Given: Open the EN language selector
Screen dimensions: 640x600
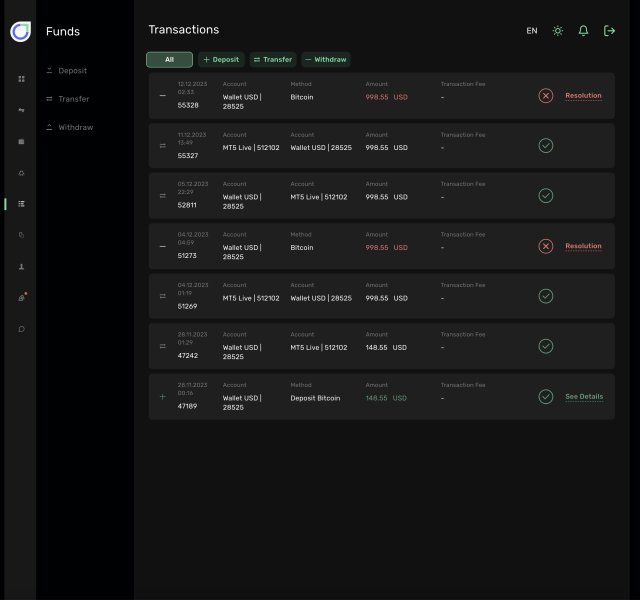Looking at the screenshot, I should [x=532, y=31].
